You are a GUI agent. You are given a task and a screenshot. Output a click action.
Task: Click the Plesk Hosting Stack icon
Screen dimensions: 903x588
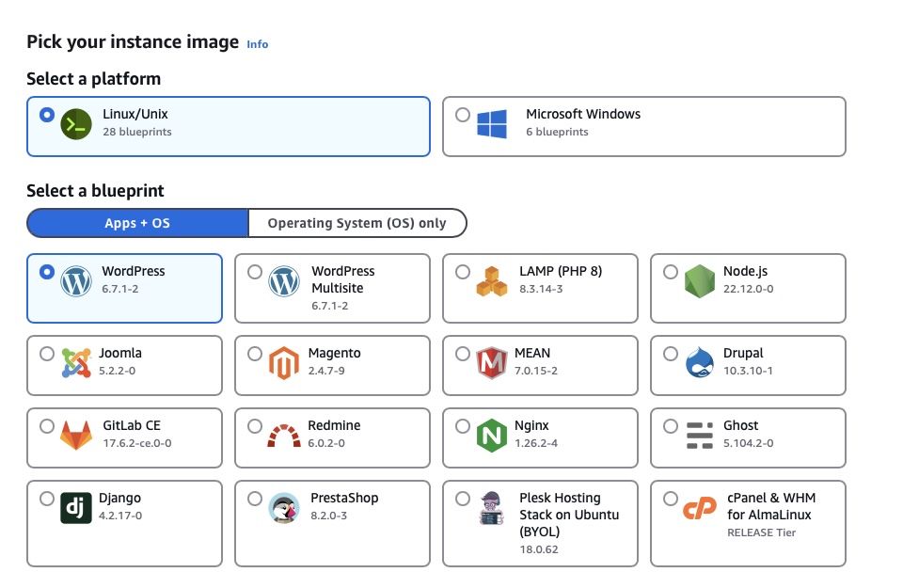coord(492,508)
